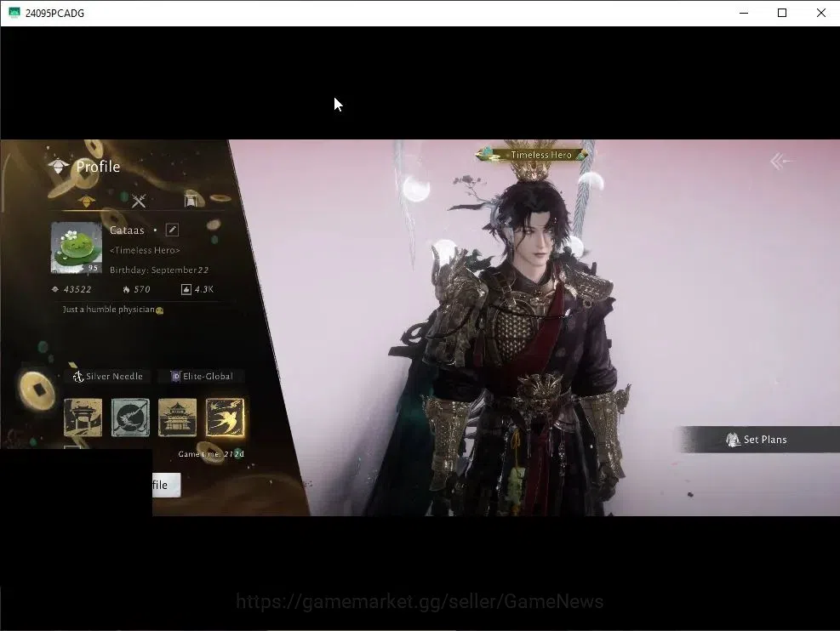Click the Silver Needle tag
Screen dimensions: 840x631
pos(108,376)
